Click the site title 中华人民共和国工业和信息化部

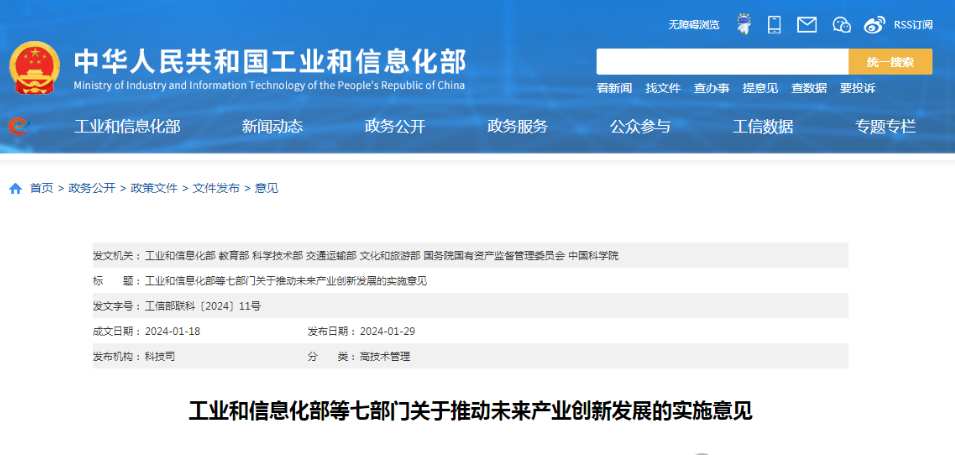click(x=270, y=61)
